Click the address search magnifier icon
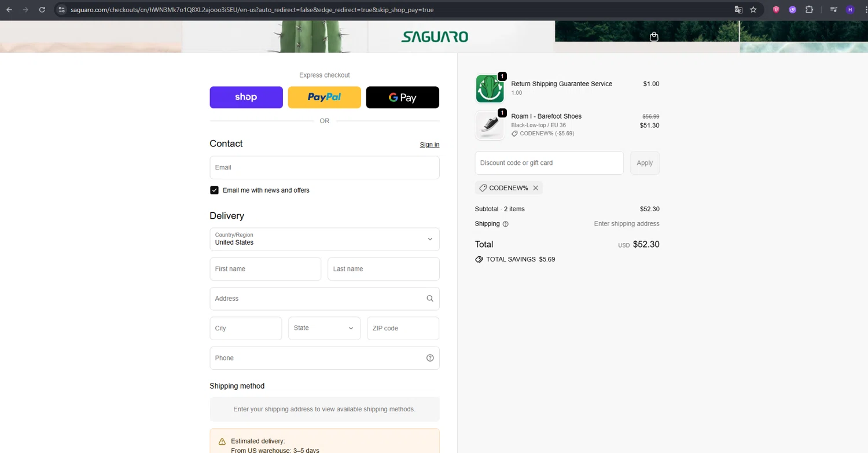 click(x=430, y=299)
